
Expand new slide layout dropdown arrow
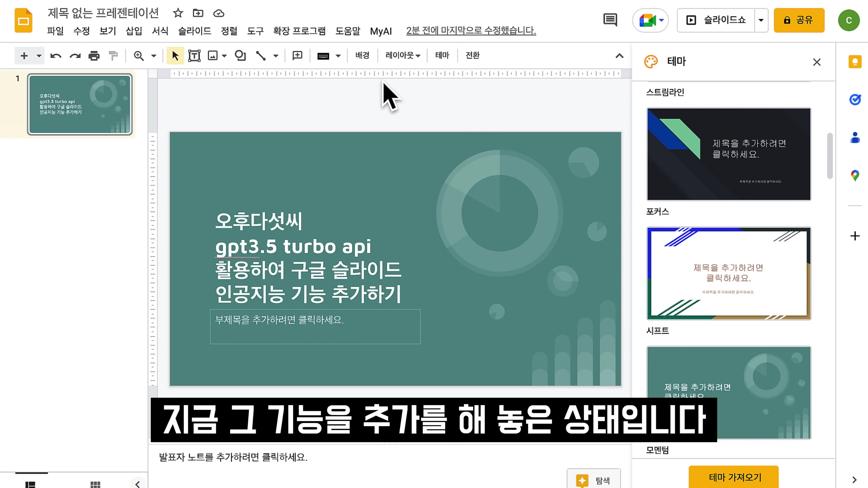click(39, 56)
